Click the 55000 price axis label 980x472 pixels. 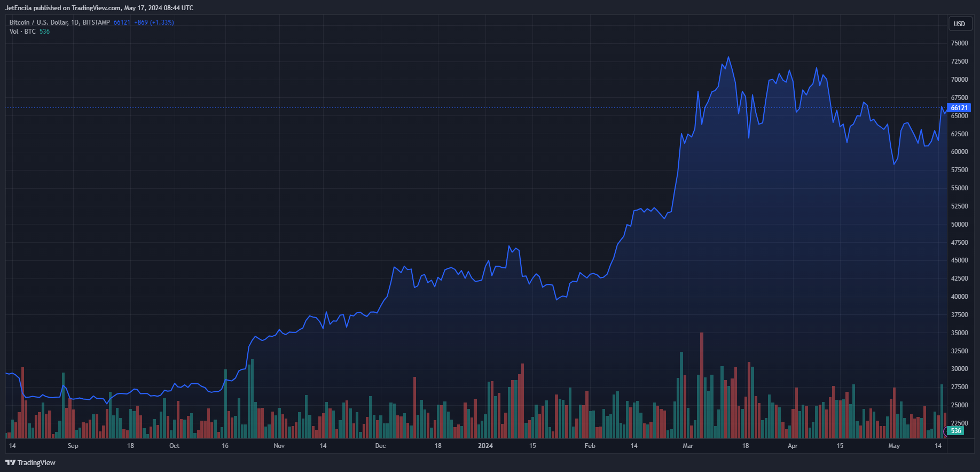click(959, 188)
